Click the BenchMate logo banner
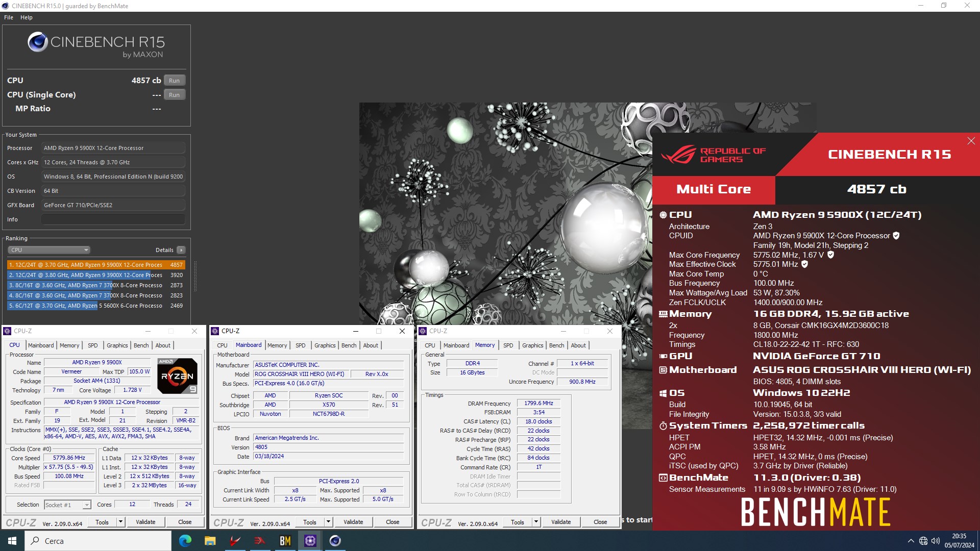This screenshot has height=551, width=980. [x=816, y=512]
